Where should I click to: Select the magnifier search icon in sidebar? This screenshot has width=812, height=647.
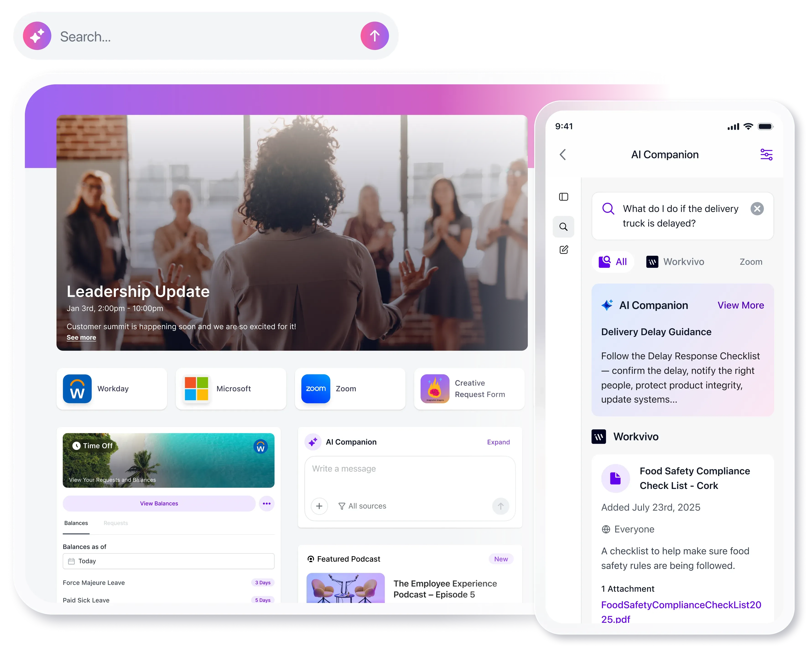point(563,227)
